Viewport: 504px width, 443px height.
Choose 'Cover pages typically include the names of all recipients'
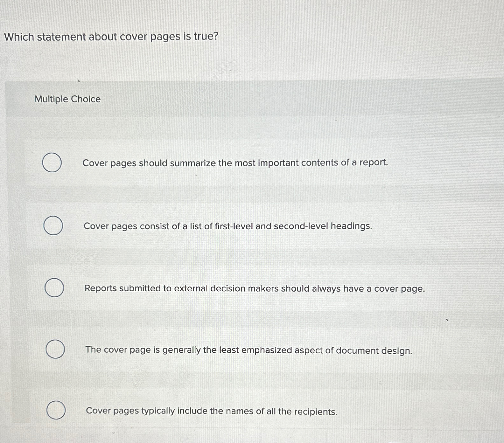click(212, 411)
